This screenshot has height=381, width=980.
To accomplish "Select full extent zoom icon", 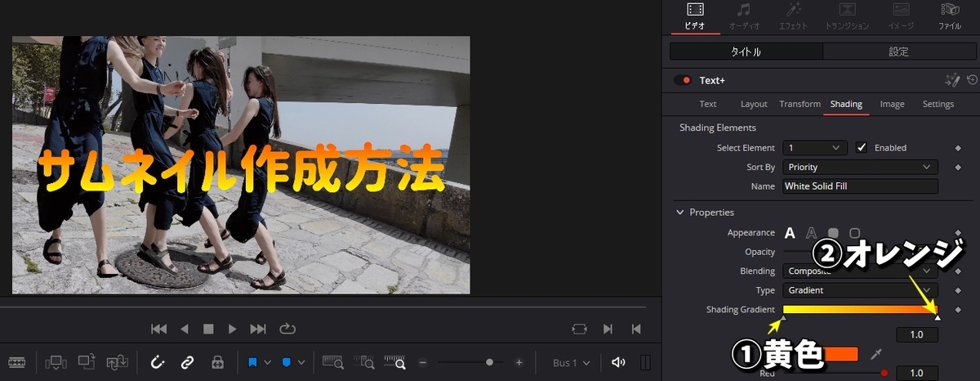I will pos(332,362).
